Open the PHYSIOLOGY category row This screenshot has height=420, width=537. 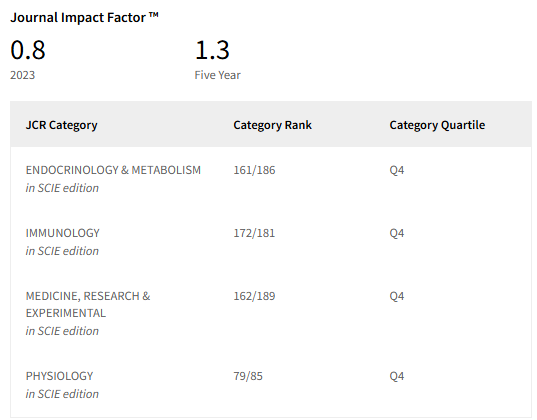[59, 376]
